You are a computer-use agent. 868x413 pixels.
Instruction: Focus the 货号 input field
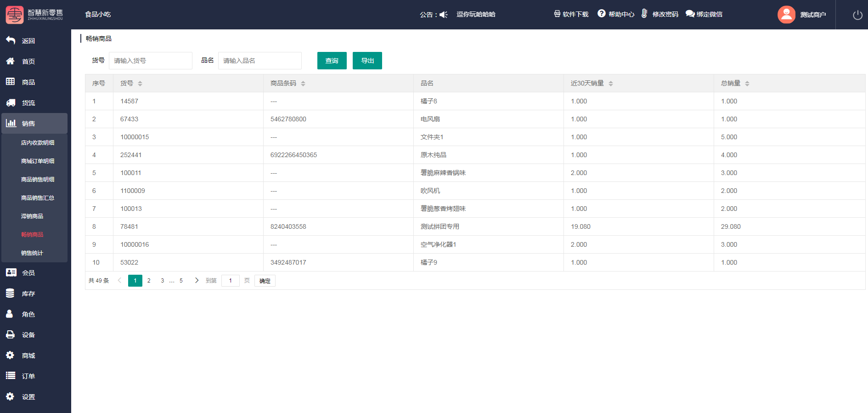coord(151,61)
